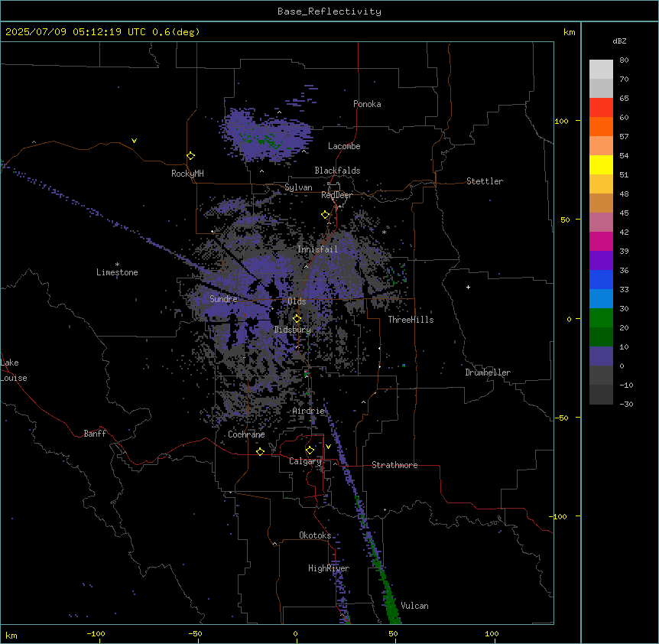Select the 51 dBZ yellow color swatch
The width and height of the screenshot is (659, 644).
[601, 164]
